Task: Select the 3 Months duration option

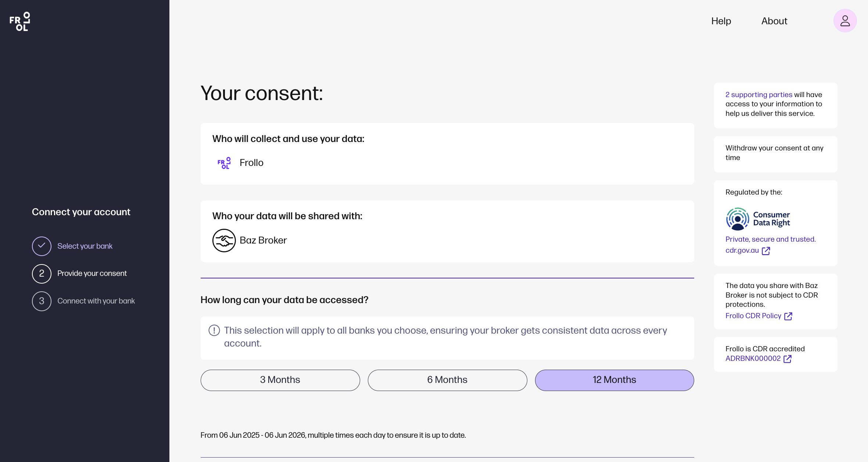Action: pyautogui.click(x=280, y=380)
